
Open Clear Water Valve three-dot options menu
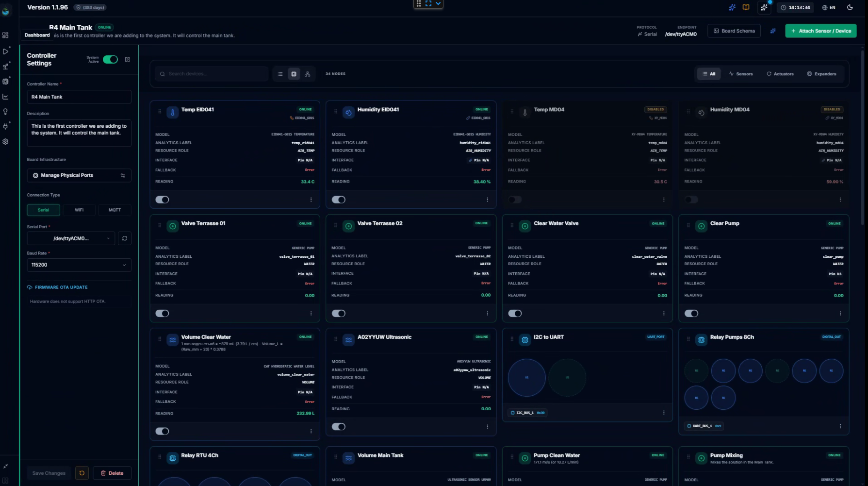point(664,313)
